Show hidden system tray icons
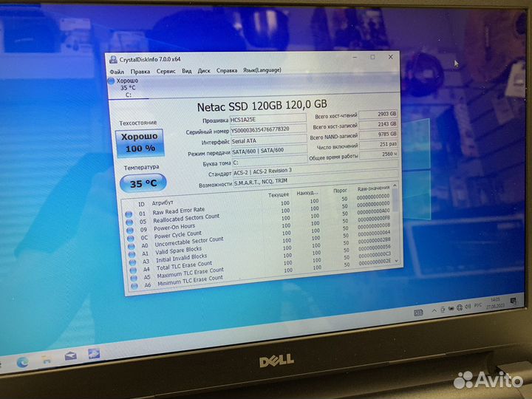This screenshot has height=399, width=532. tap(434, 311)
